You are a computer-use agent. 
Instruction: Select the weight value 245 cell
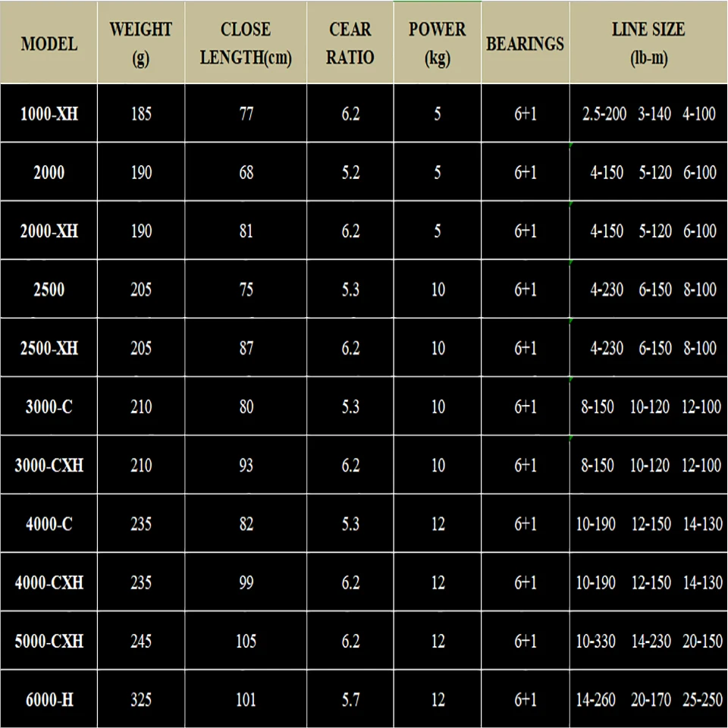(140, 642)
